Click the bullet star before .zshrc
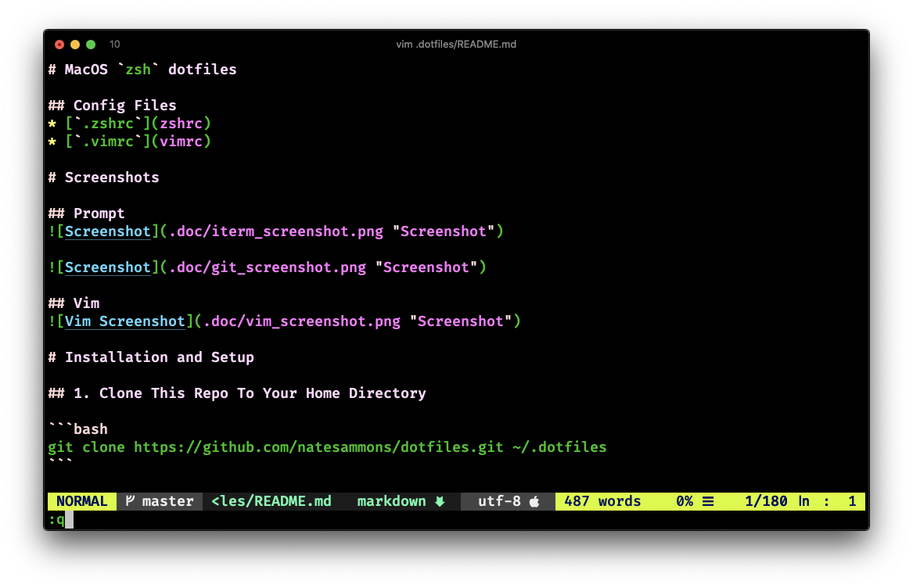The image size is (913, 588). pos(52,124)
